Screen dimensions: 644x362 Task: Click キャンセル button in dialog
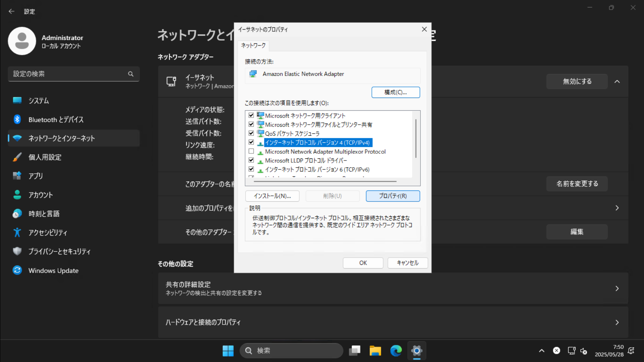[x=408, y=263]
